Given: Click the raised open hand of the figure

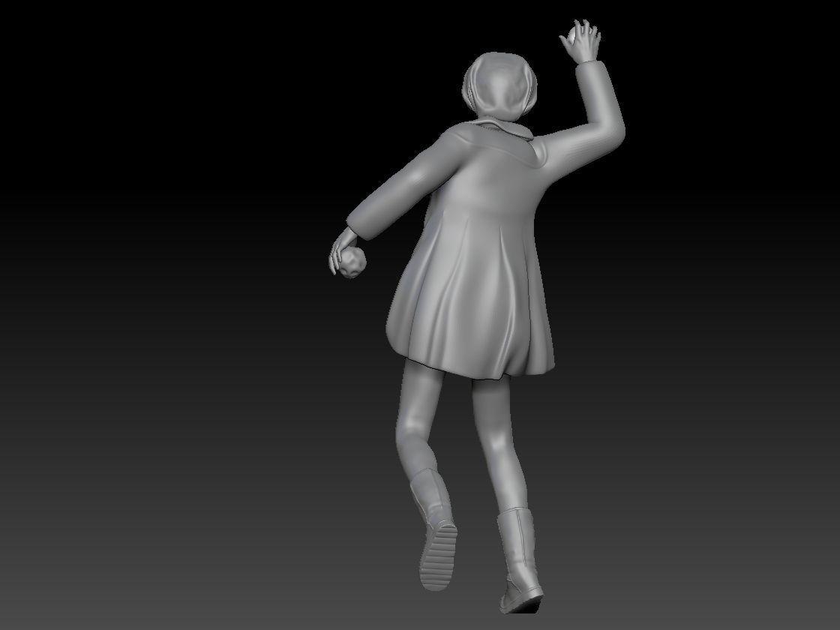Looking at the screenshot, I should [x=580, y=41].
